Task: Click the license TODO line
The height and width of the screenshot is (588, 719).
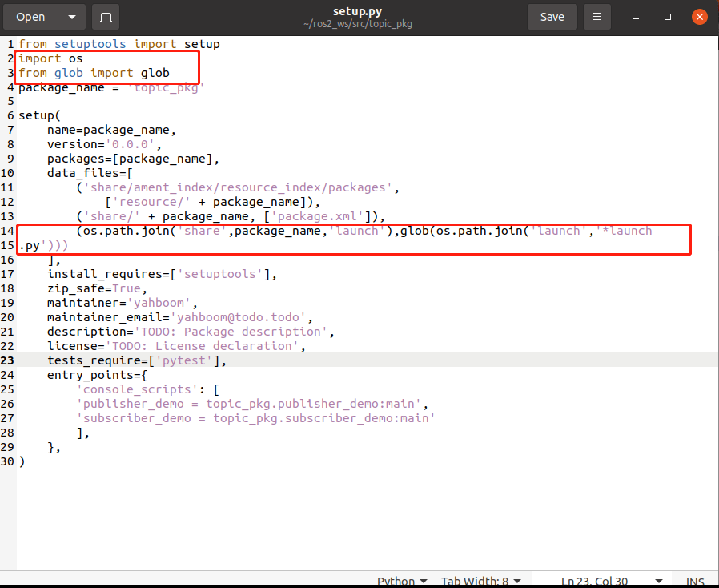Action: (x=176, y=346)
